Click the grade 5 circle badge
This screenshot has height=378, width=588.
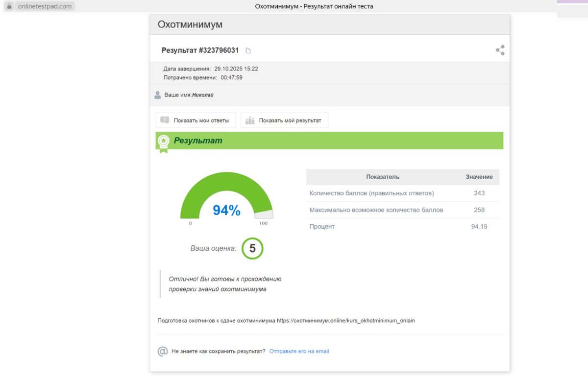(252, 248)
